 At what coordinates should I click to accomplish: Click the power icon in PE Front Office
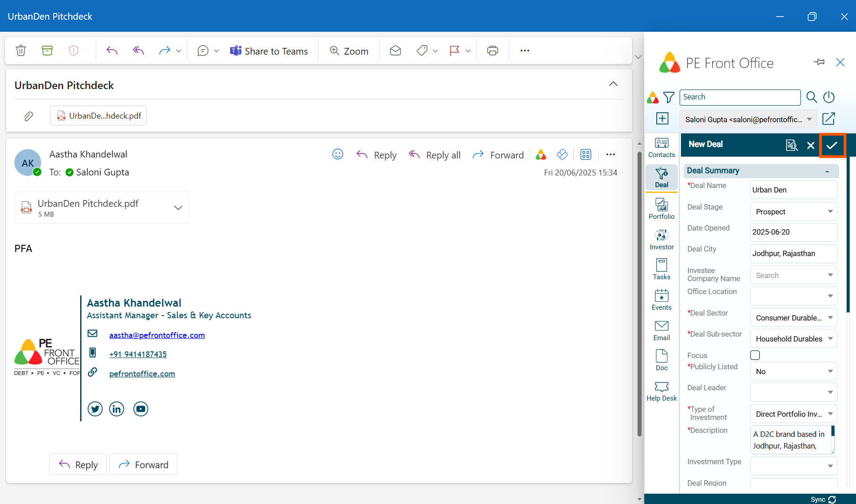click(829, 97)
